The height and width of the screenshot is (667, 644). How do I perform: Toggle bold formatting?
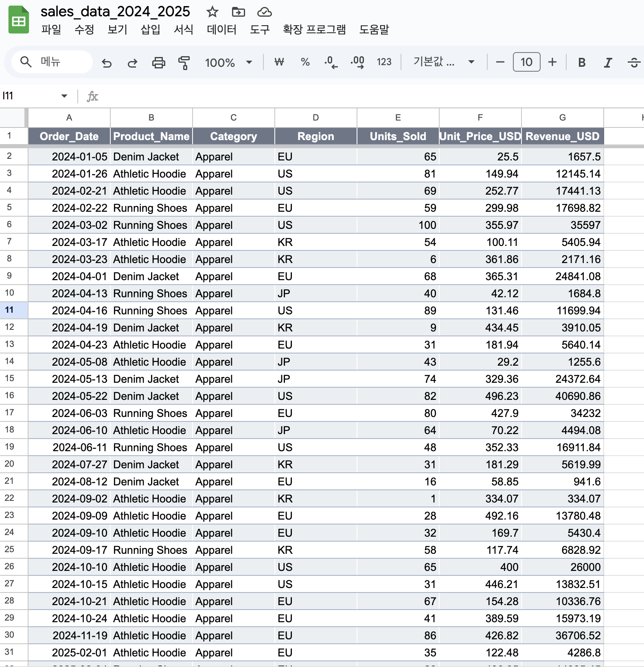click(x=582, y=62)
